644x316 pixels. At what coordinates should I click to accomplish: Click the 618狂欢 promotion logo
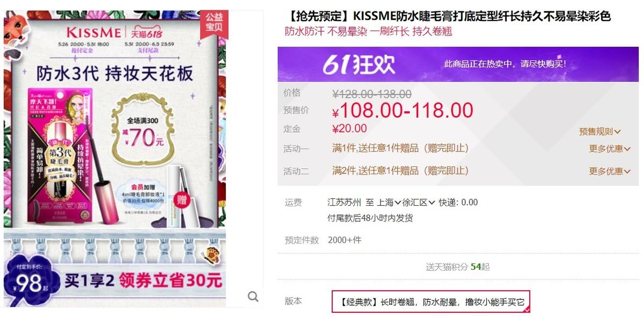pos(358,64)
